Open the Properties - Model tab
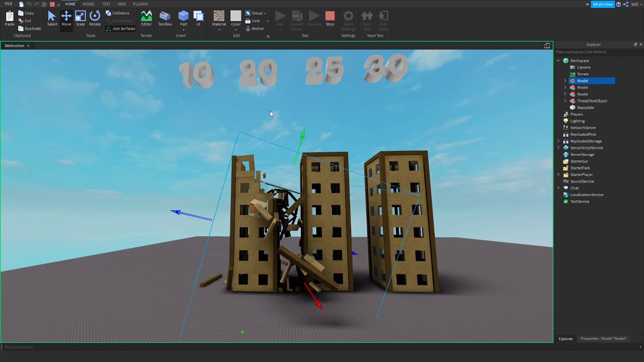 click(604, 338)
